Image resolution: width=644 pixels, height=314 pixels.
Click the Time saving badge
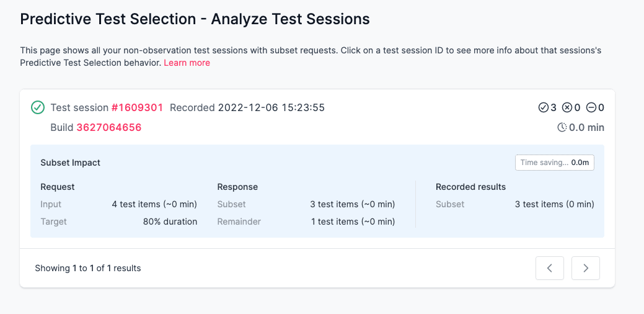pyautogui.click(x=554, y=163)
